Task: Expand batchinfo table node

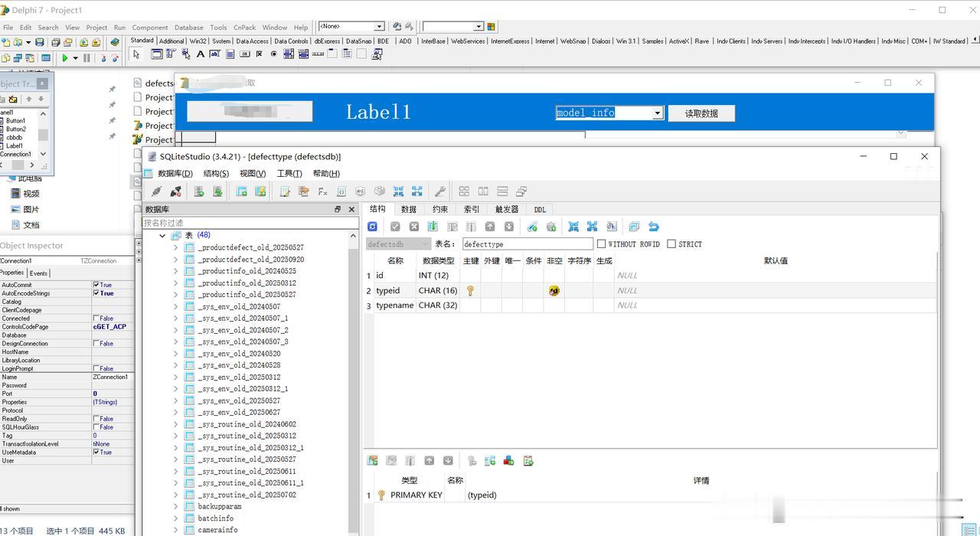Action: point(175,518)
